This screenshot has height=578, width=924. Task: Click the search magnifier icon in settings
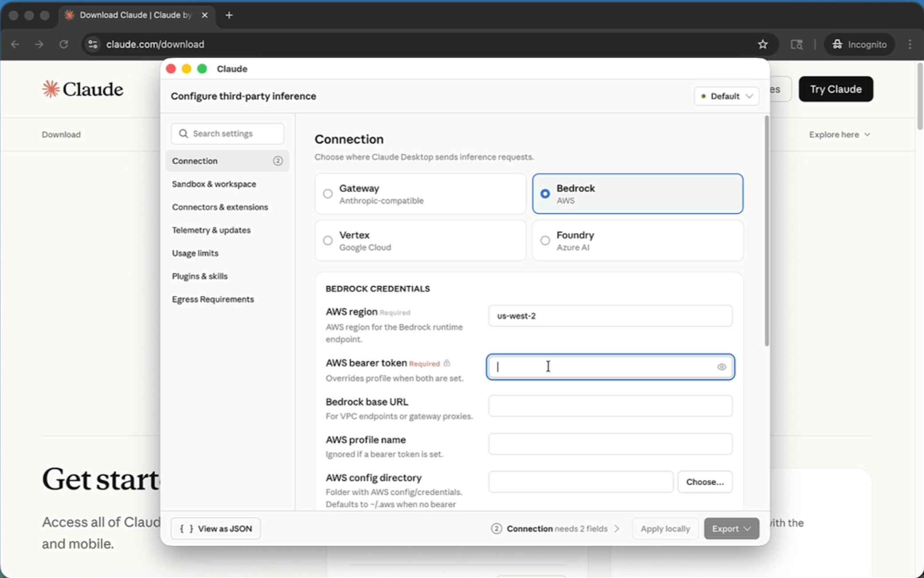[183, 133]
